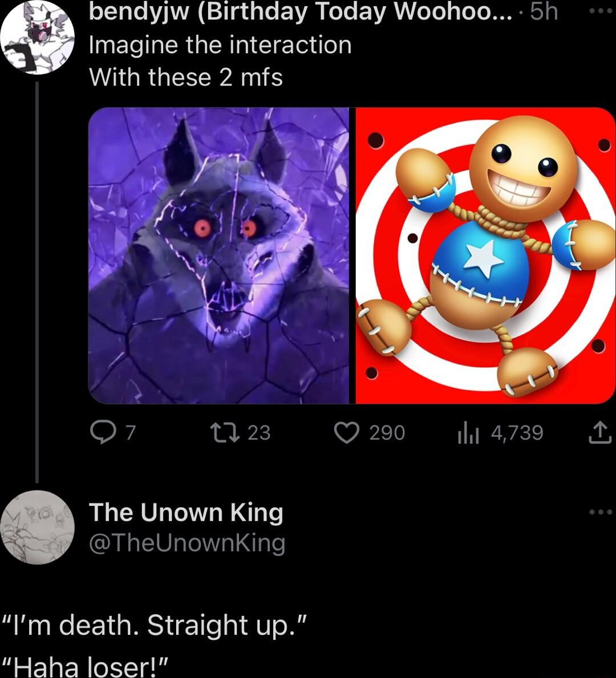
Task: Open tweet text "Imagine the interaction"
Action: pos(220,45)
